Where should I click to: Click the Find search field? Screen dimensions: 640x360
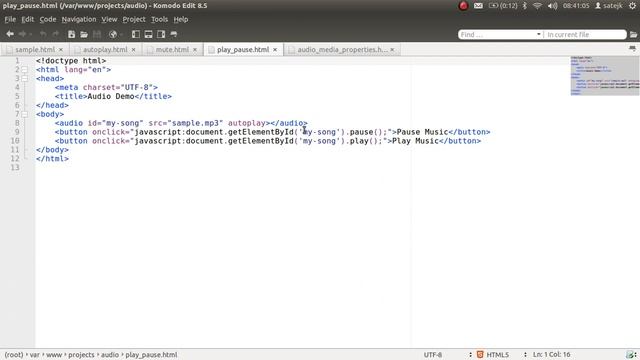point(497,35)
